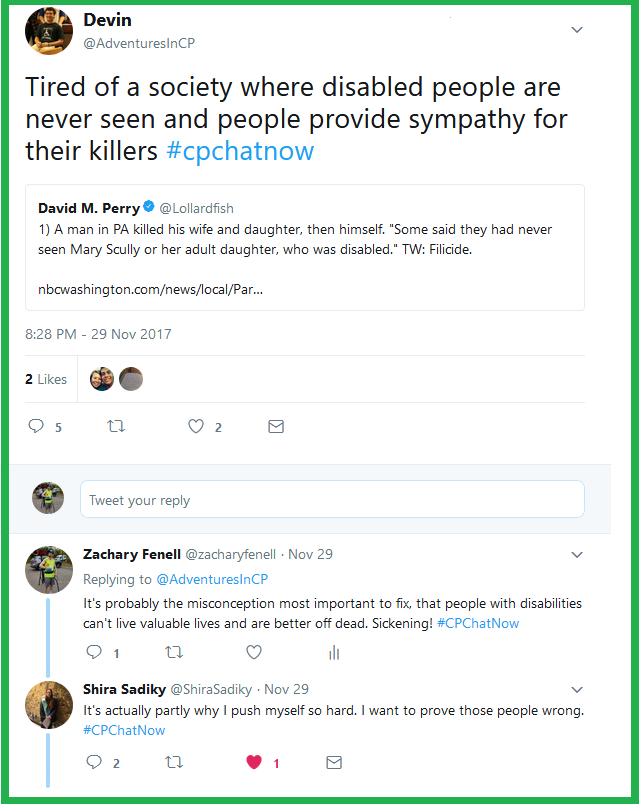The height and width of the screenshot is (804, 640).
Task: Retweet Shira Sadiky's reply
Action: pyautogui.click(x=174, y=762)
